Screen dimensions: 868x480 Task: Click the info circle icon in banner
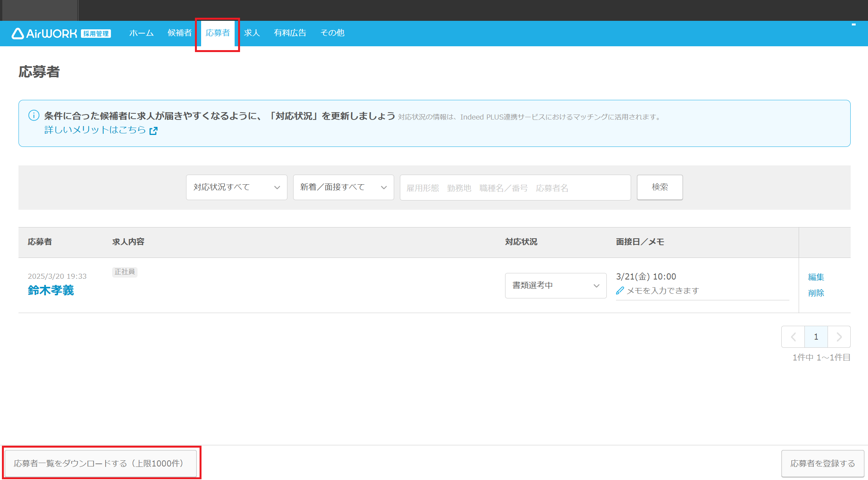34,115
